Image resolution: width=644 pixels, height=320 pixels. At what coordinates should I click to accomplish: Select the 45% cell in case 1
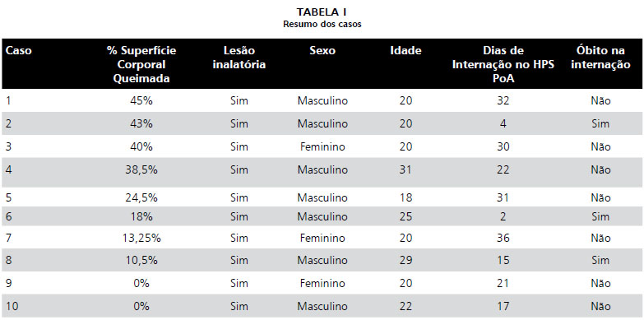point(141,100)
